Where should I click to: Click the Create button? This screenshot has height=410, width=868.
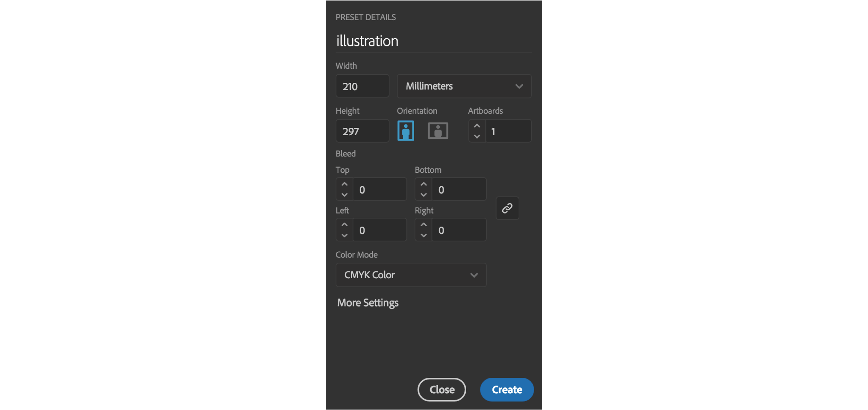[x=507, y=389]
